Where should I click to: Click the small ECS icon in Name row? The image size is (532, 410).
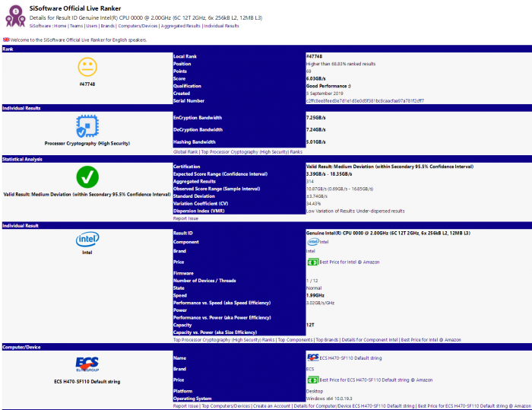click(x=312, y=357)
